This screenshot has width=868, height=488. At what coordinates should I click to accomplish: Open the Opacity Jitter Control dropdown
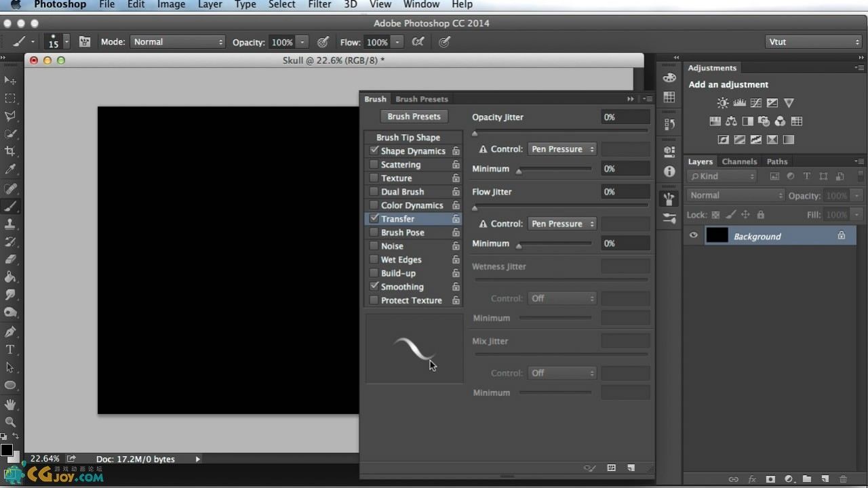pyautogui.click(x=562, y=149)
